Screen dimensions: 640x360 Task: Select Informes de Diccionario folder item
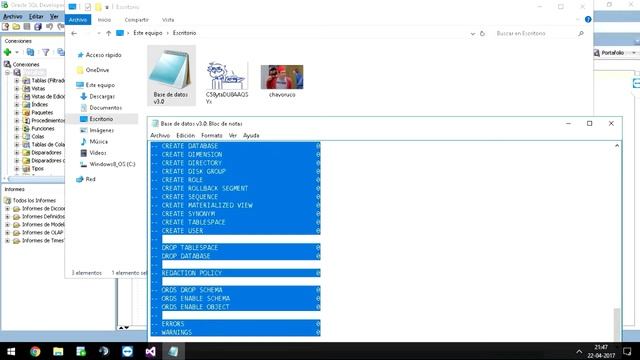[x=43, y=209]
